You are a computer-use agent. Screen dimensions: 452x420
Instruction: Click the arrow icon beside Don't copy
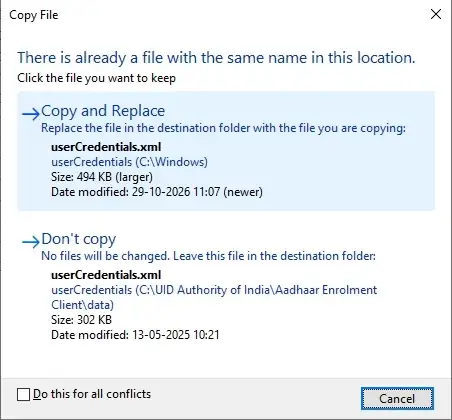coord(31,242)
